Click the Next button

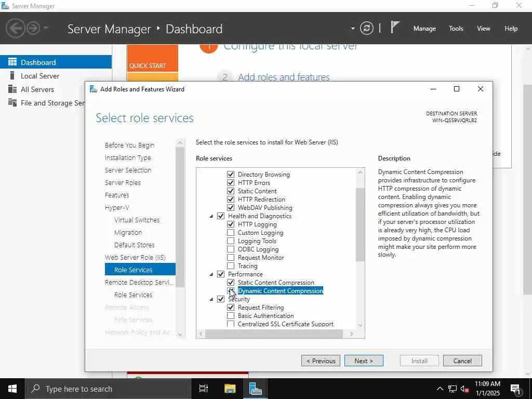pyautogui.click(x=364, y=361)
